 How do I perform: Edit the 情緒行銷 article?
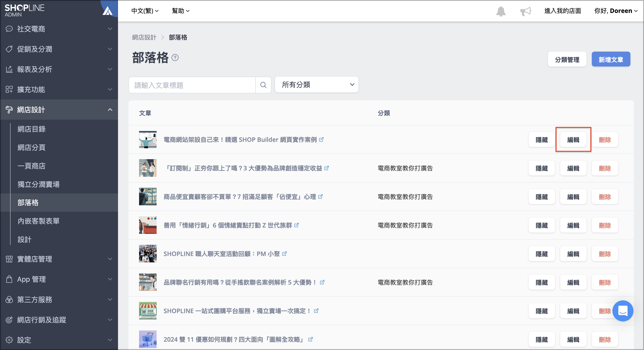573,225
